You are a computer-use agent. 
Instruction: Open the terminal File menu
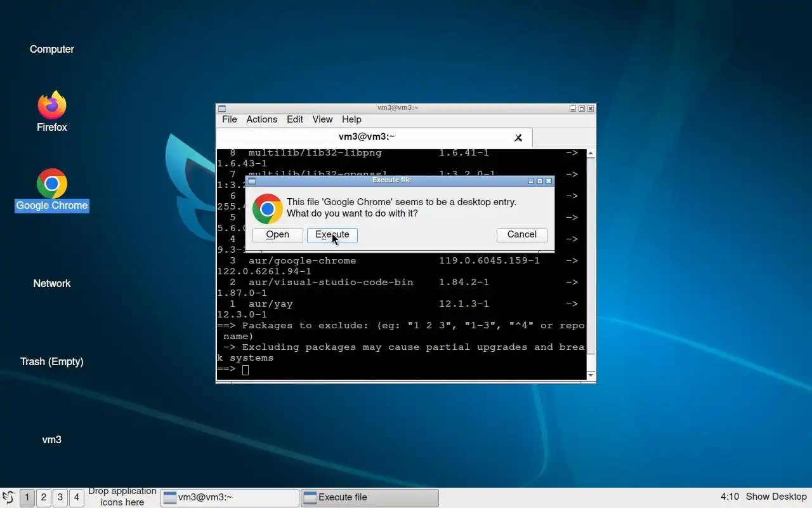230,119
